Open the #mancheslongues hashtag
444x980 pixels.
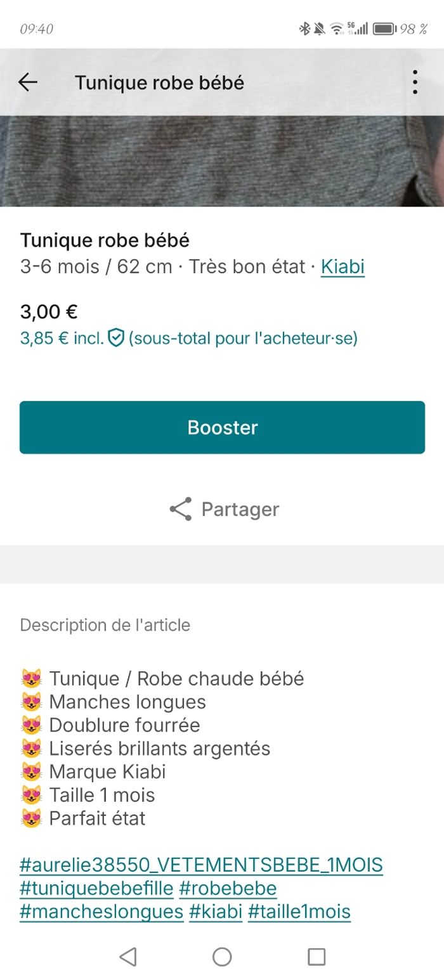pos(101,912)
